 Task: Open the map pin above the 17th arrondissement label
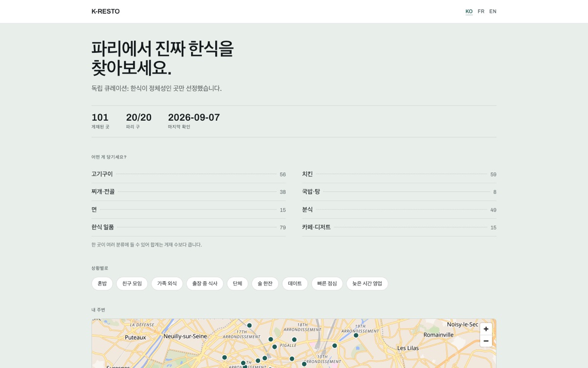[x=249, y=325]
